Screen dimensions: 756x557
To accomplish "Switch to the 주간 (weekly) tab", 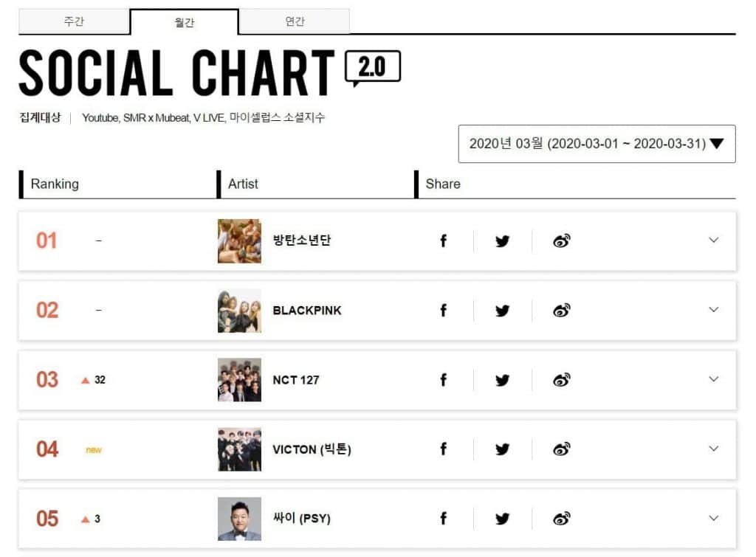I will (x=74, y=21).
